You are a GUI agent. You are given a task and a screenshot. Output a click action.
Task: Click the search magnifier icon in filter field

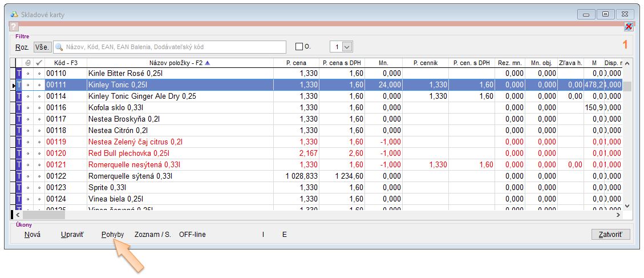tap(59, 47)
